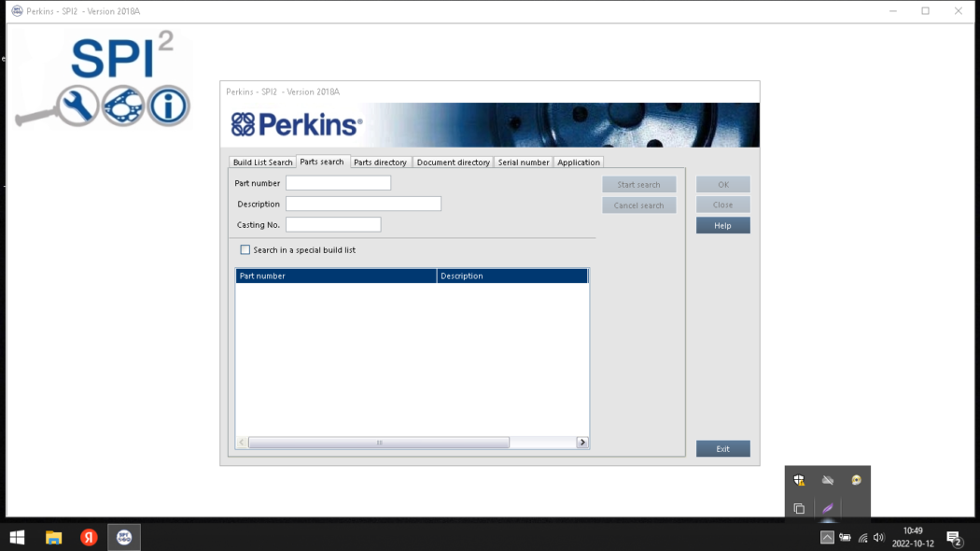
Task: Click the Perkins logo in banner
Action: point(296,124)
